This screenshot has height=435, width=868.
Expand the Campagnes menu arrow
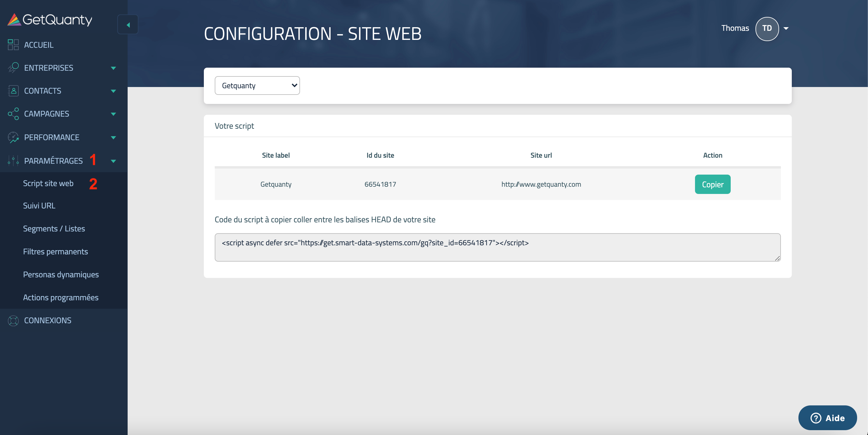point(113,114)
